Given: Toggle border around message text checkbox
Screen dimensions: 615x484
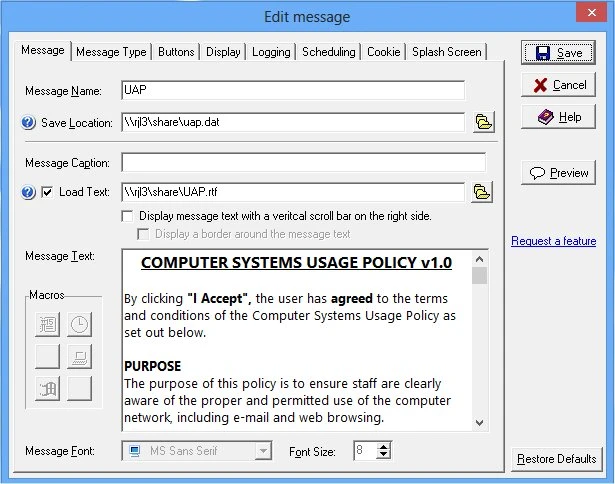Looking at the screenshot, I should click(x=143, y=234).
